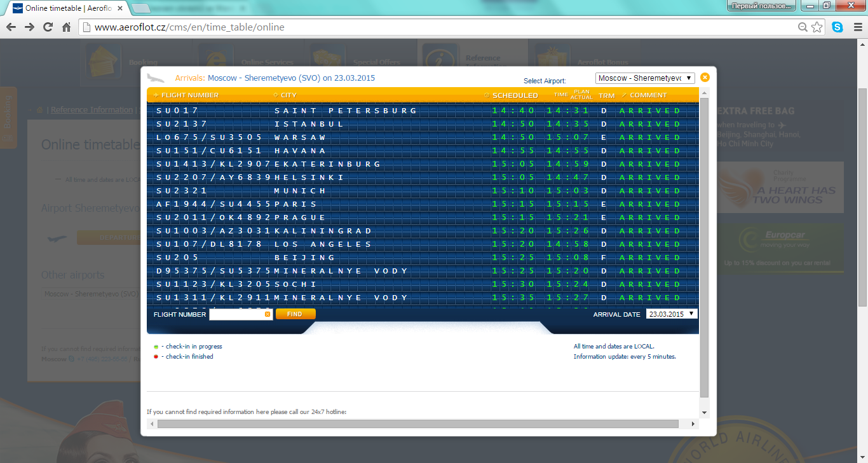Click A Heart Has Two Wings banner
This screenshot has height=463, width=868.
(x=780, y=187)
